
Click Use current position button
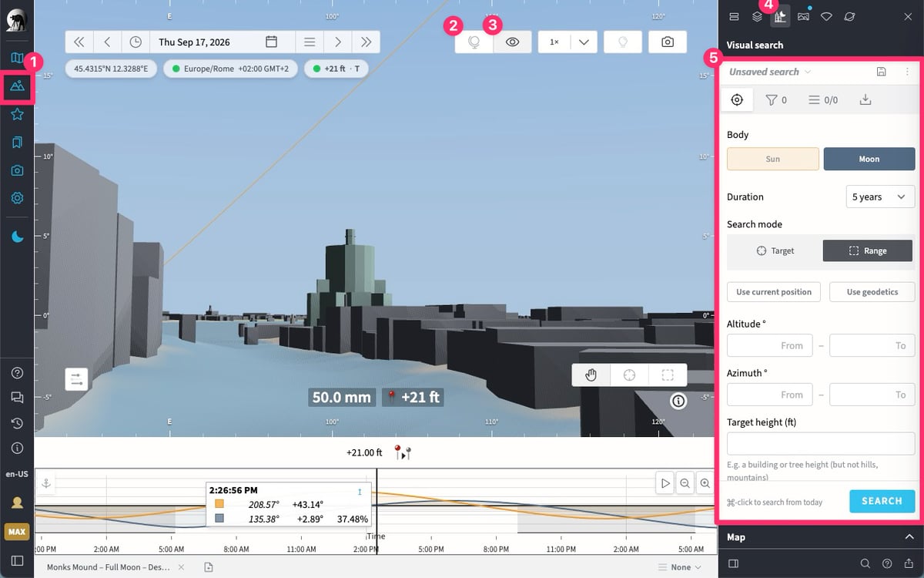[774, 292]
